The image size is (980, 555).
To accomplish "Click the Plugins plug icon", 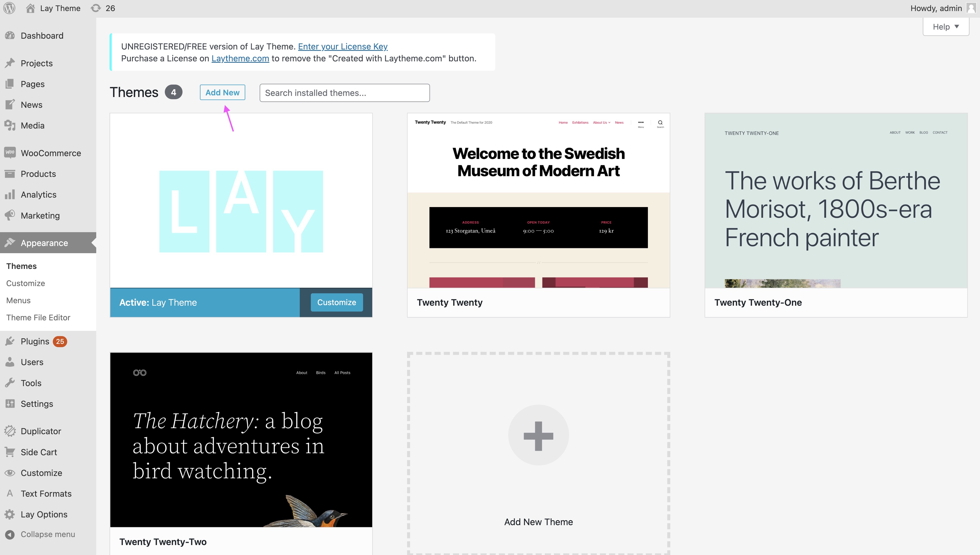I will pyautogui.click(x=10, y=341).
